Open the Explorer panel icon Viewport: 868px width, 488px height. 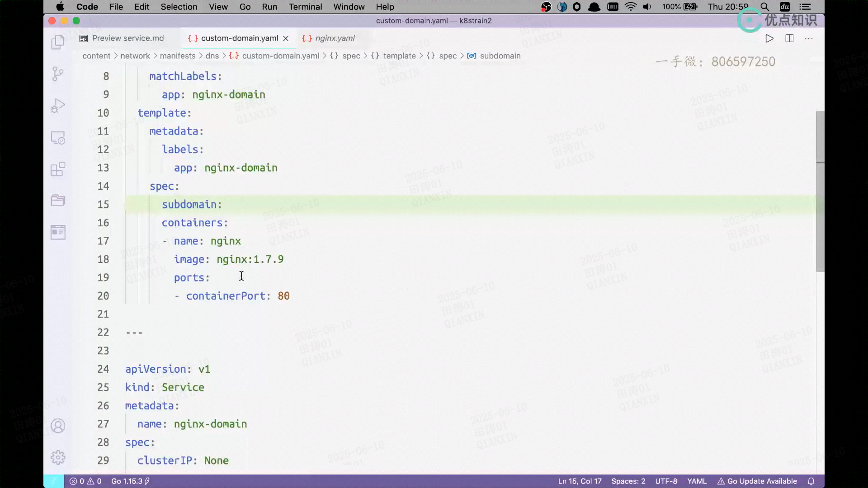[x=58, y=42]
